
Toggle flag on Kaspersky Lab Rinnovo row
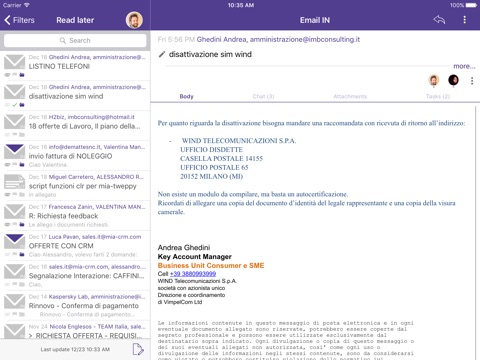click(x=15, y=314)
